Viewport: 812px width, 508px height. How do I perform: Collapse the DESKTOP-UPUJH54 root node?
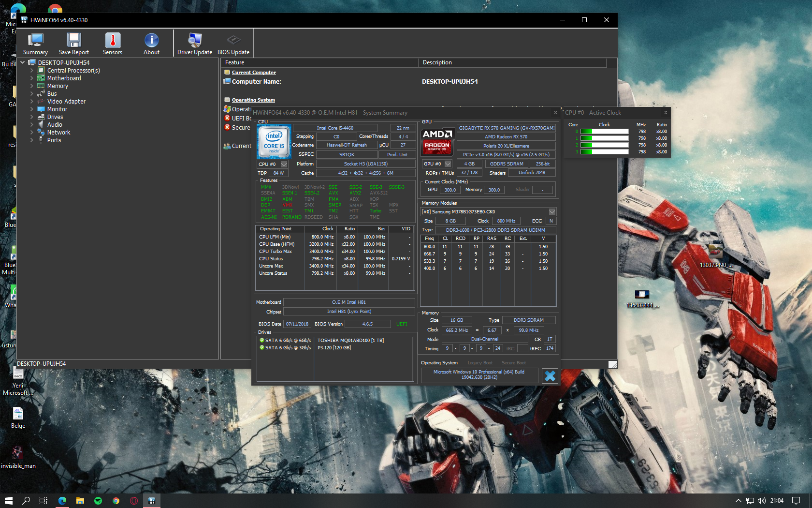pyautogui.click(x=23, y=62)
